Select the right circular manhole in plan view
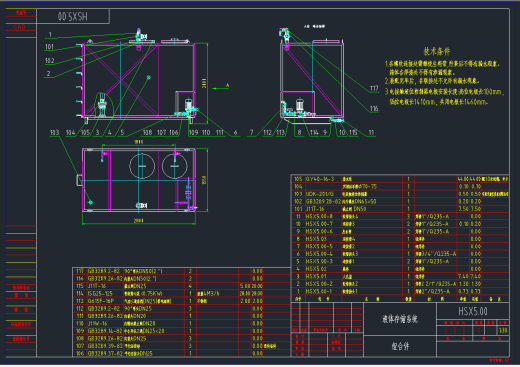 (175, 166)
